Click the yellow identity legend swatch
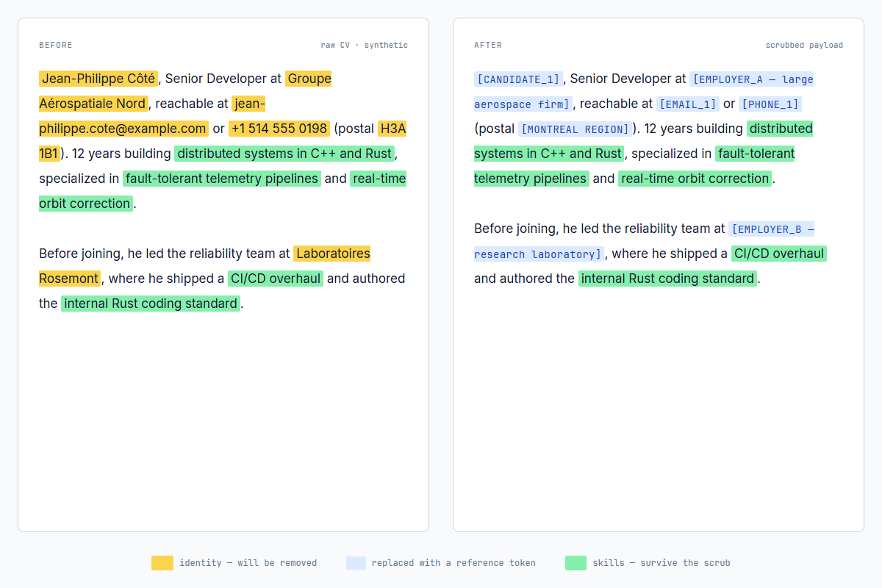 (x=162, y=563)
